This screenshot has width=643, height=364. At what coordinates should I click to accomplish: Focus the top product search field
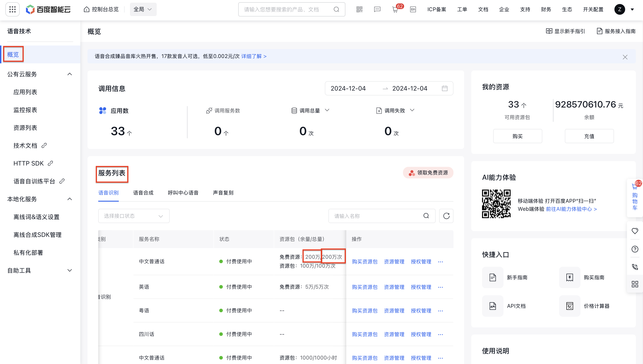[292, 10]
